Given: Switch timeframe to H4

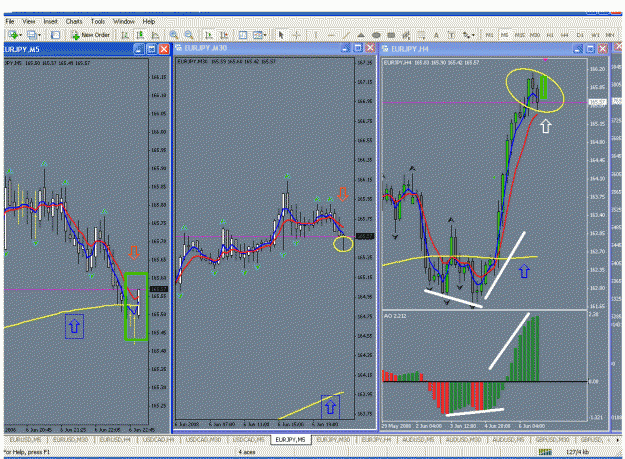Looking at the screenshot, I should (564, 35).
